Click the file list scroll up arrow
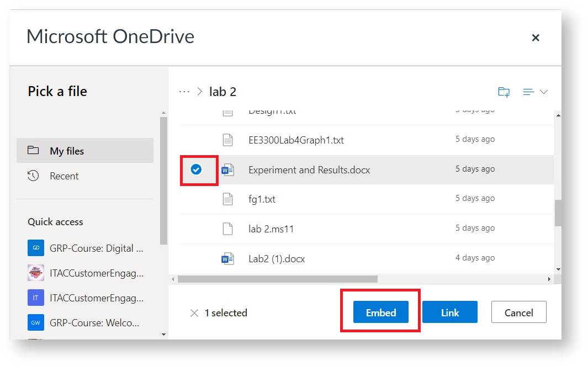Viewport: 588px width, 366px height. click(558, 115)
